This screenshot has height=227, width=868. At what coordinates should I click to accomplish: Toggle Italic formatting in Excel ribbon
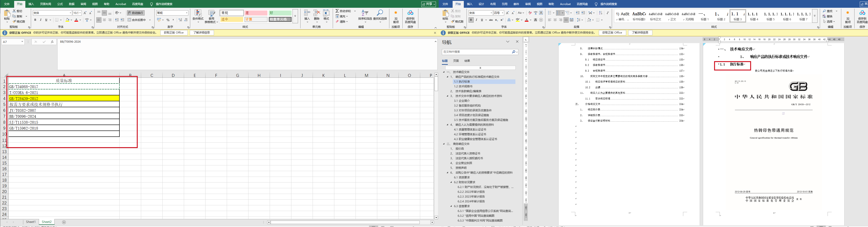[x=41, y=20]
